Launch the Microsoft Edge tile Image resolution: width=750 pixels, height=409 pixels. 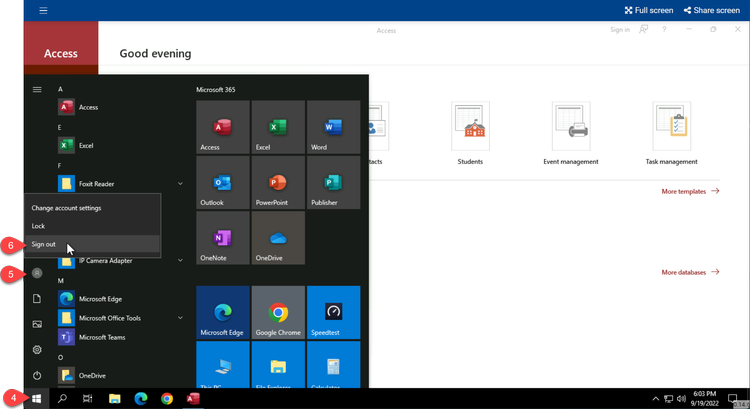222,312
